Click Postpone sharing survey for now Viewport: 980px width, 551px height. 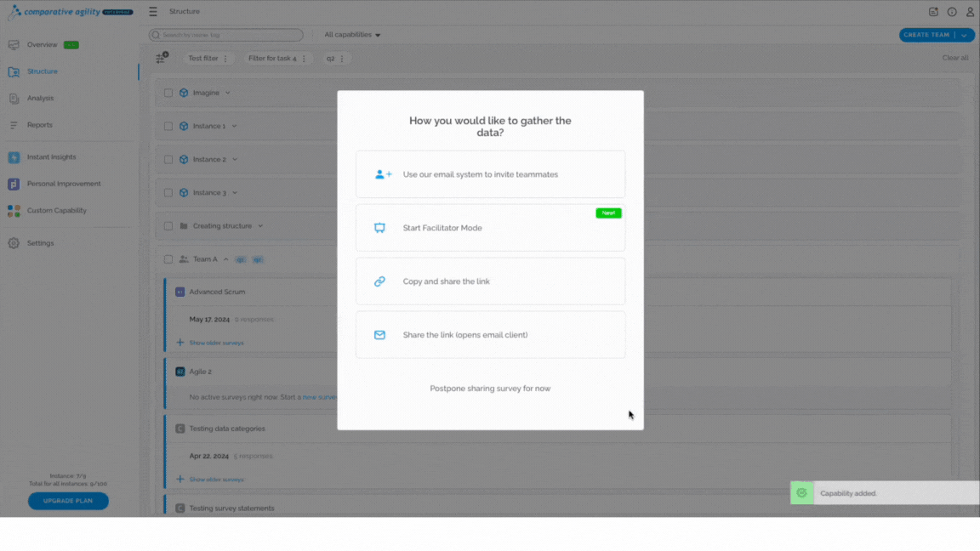click(x=490, y=389)
